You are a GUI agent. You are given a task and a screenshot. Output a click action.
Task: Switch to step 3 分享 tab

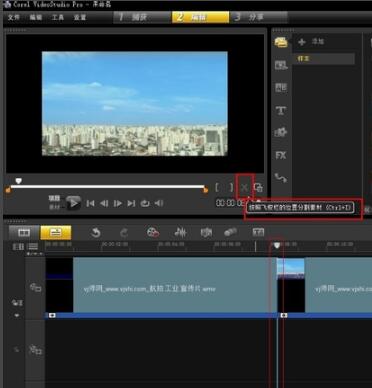(x=258, y=17)
